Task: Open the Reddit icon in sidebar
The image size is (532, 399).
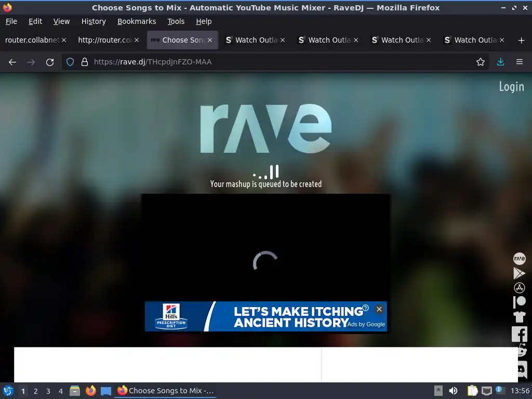Action: pos(522,351)
